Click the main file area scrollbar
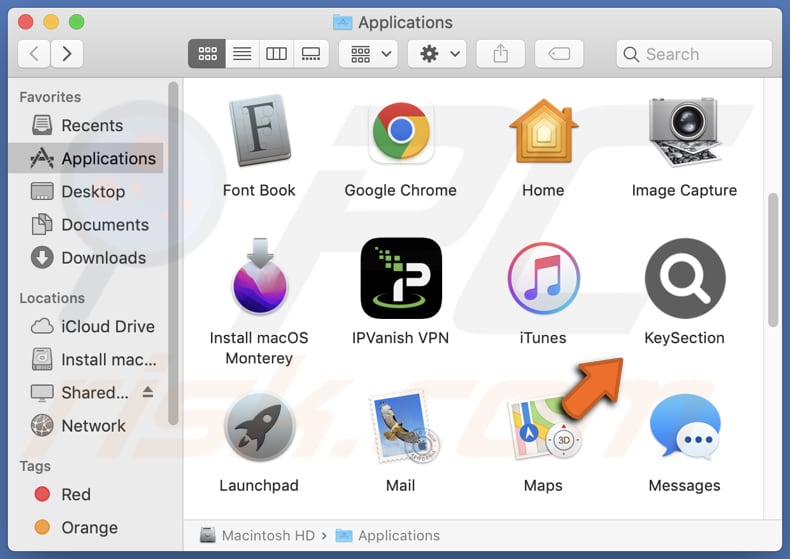The height and width of the screenshot is (559, 790). pos(772,260)
